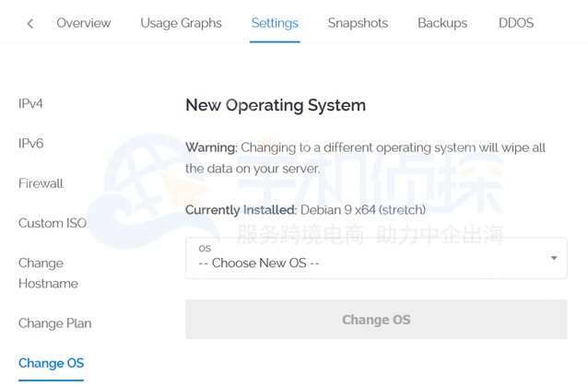
Task: Select Change Plan in sidebar
Action: (54, 323)
